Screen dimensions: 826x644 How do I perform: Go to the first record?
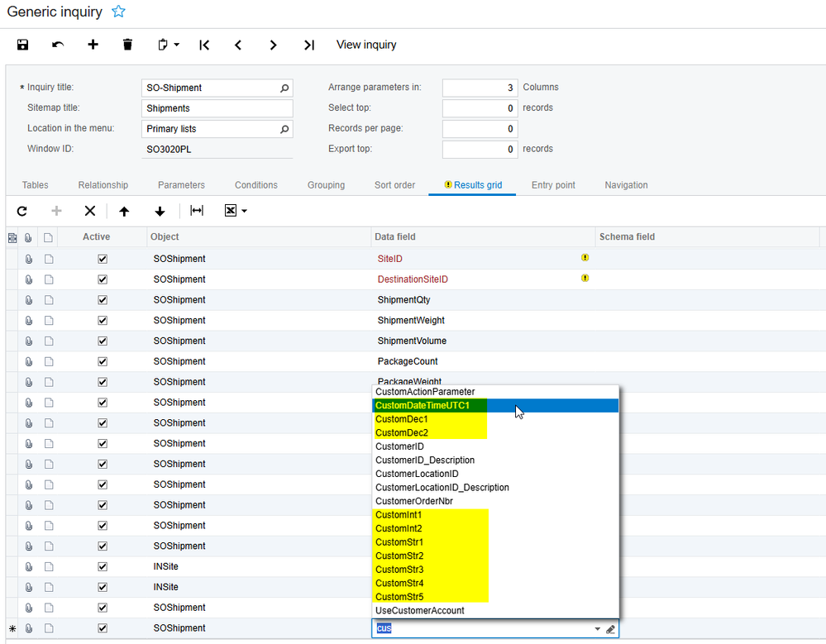[204, 45]
